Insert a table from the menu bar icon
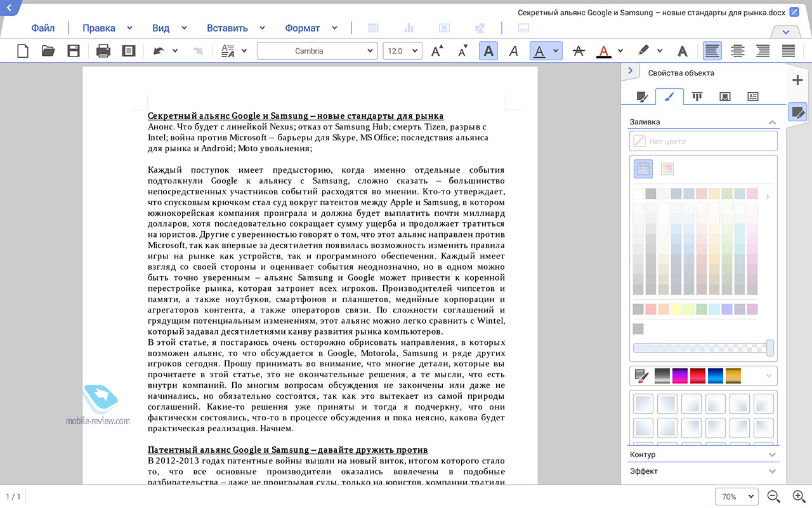Viewport: 812px width, 508px height. 374,28
